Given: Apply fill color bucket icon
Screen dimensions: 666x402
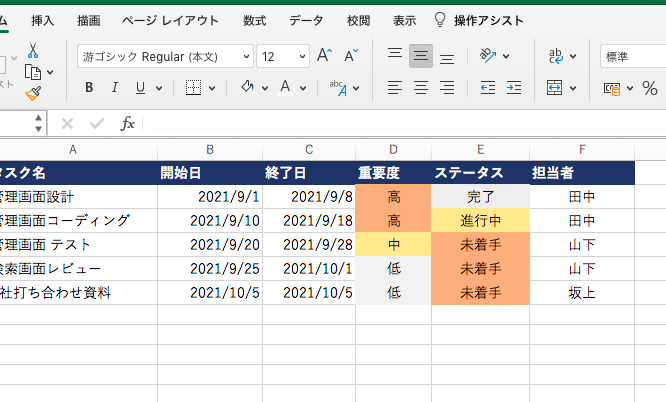Looking at the screenshot, I should point(247,87).
